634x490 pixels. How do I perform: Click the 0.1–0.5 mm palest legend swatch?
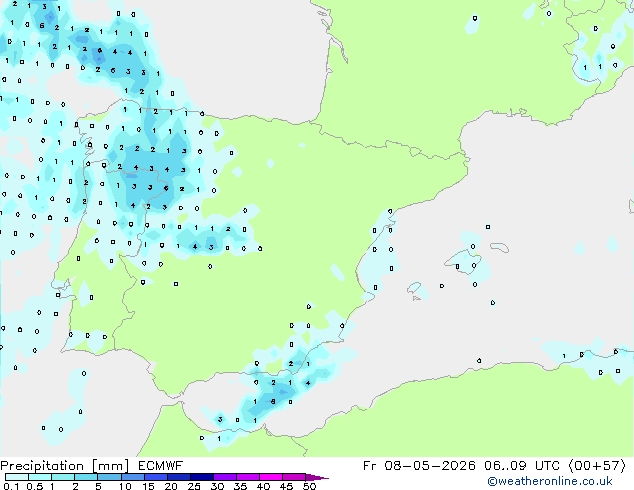tap(17, 477)
